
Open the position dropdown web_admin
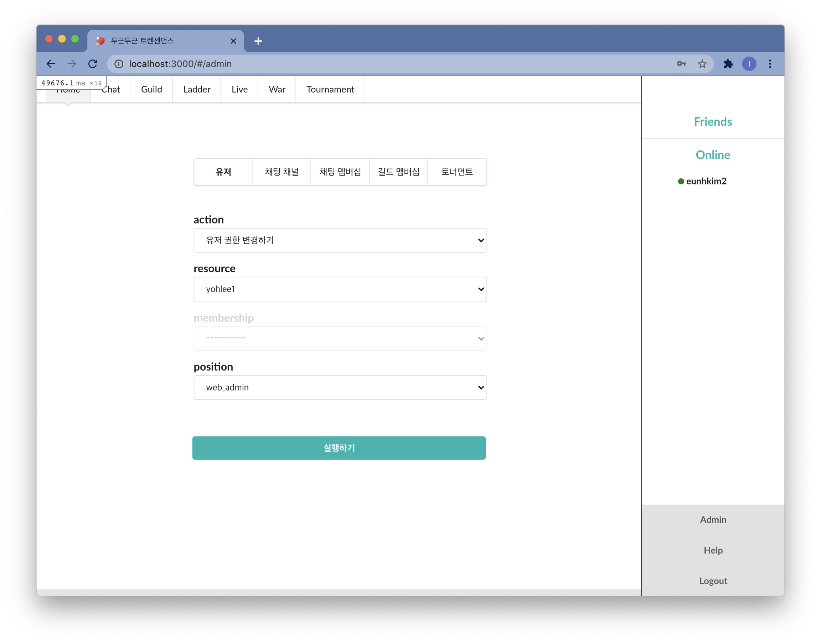click(x=340, y=387)
